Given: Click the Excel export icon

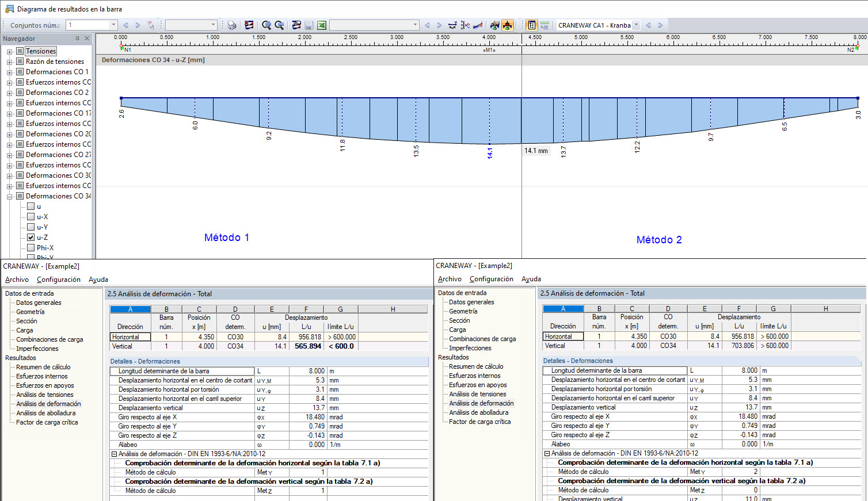Looking at the screenshot, I should coord(322,25).
